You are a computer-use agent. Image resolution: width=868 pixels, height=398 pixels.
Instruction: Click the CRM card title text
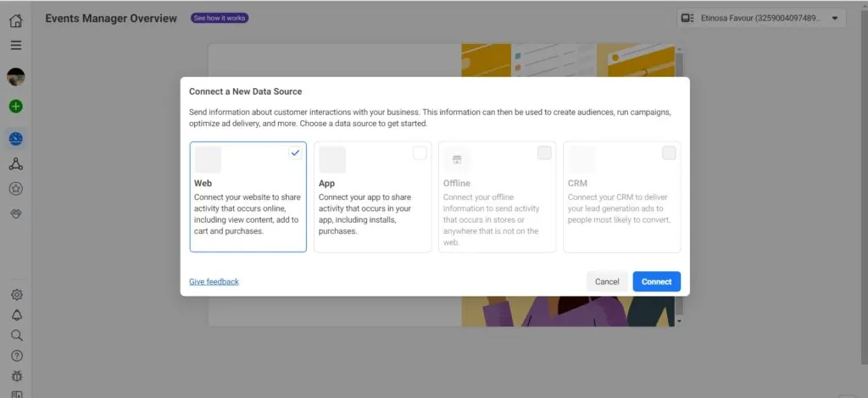click(577, 184)
